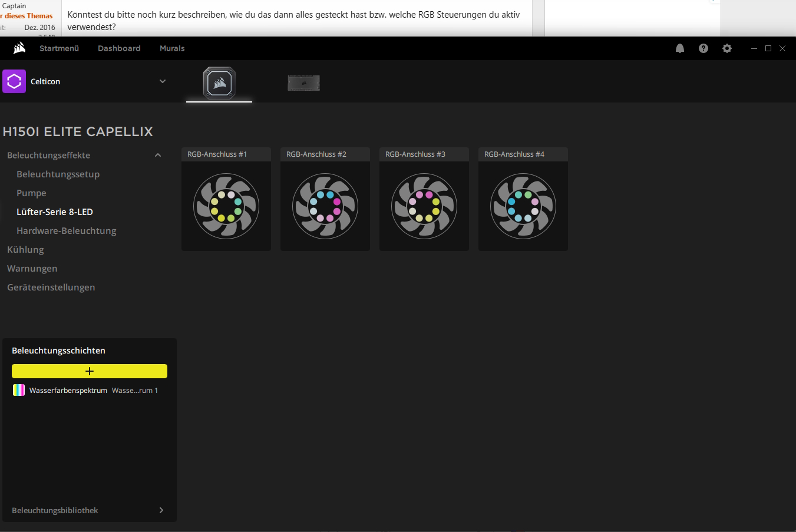
Task: Click the Beleuchtungseffekte heading
Action: coord(48,156)
